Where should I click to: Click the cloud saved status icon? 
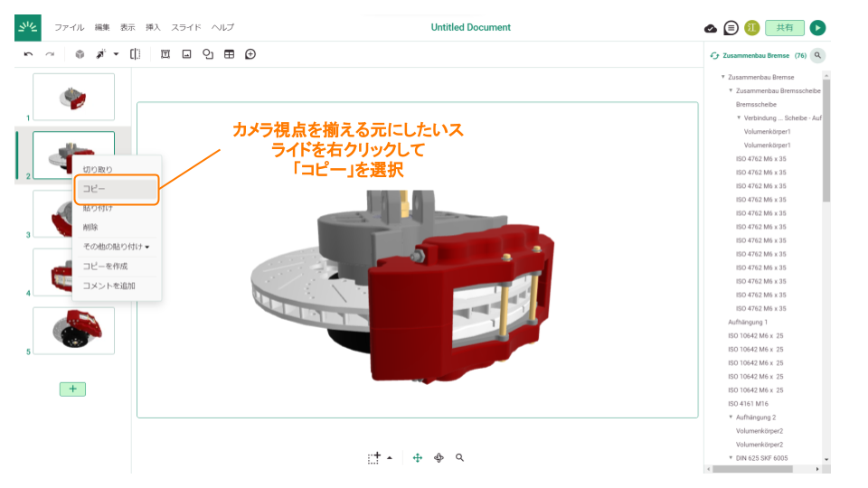[711, 28]
